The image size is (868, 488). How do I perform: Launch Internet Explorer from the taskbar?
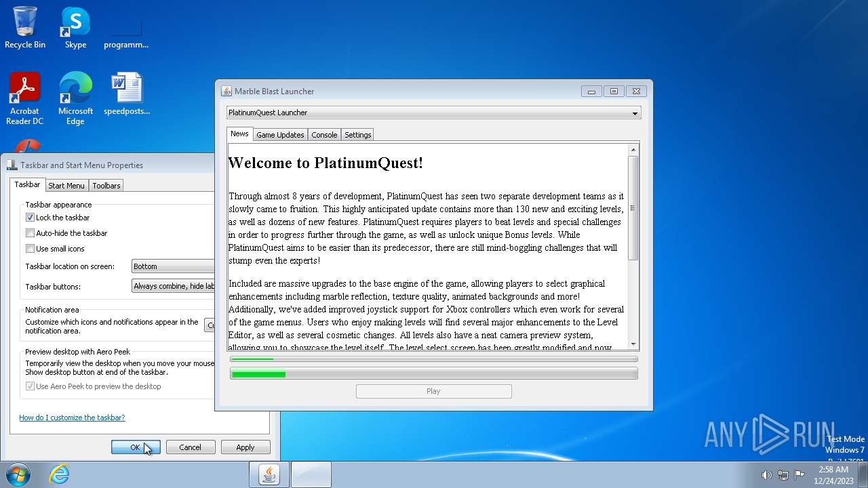pyautogui.click(x=59, y=474)
